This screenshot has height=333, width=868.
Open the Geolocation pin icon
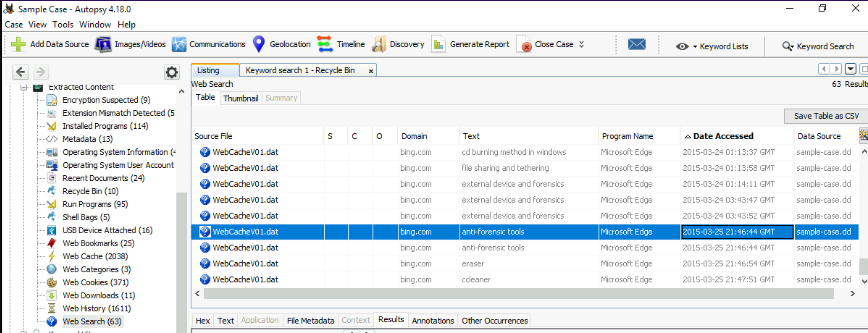tap(258, 44)
